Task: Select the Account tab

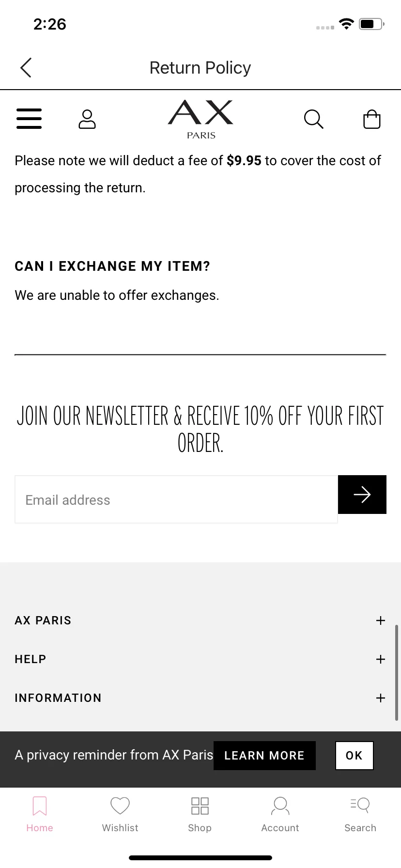Action: click(x=280, y=814)
